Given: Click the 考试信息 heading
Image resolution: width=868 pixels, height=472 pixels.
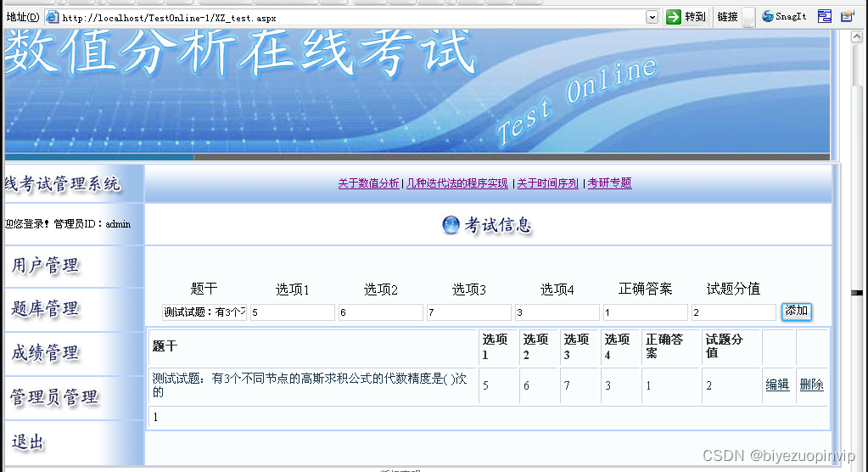Looking at the screenshot, I should tap(498, 225).
